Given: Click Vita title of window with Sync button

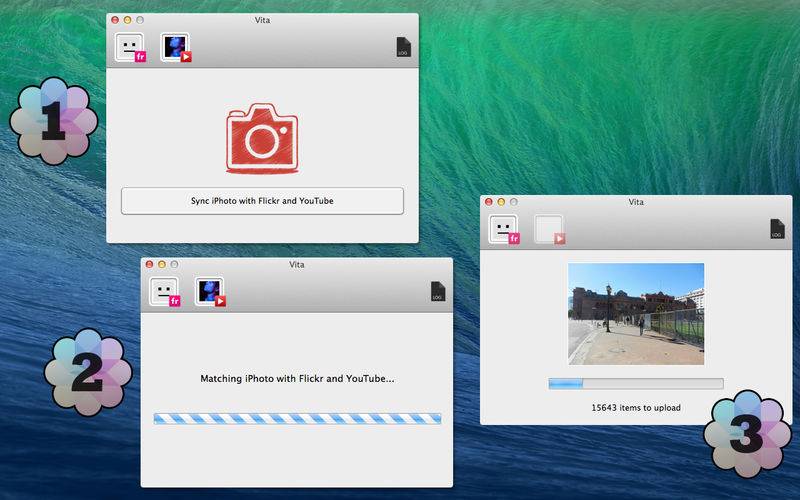Looking at the screenshot, I should point(262,20).
